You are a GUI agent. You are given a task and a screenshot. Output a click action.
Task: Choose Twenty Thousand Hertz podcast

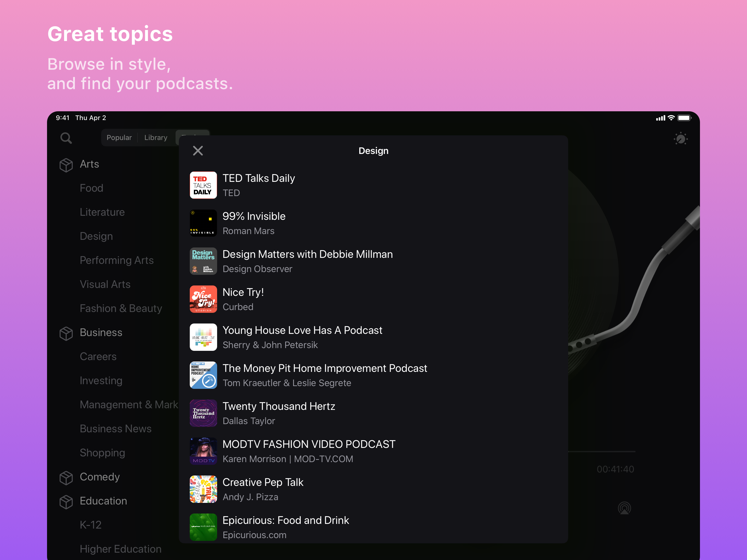pyautogui.click(x=279, y=406)
